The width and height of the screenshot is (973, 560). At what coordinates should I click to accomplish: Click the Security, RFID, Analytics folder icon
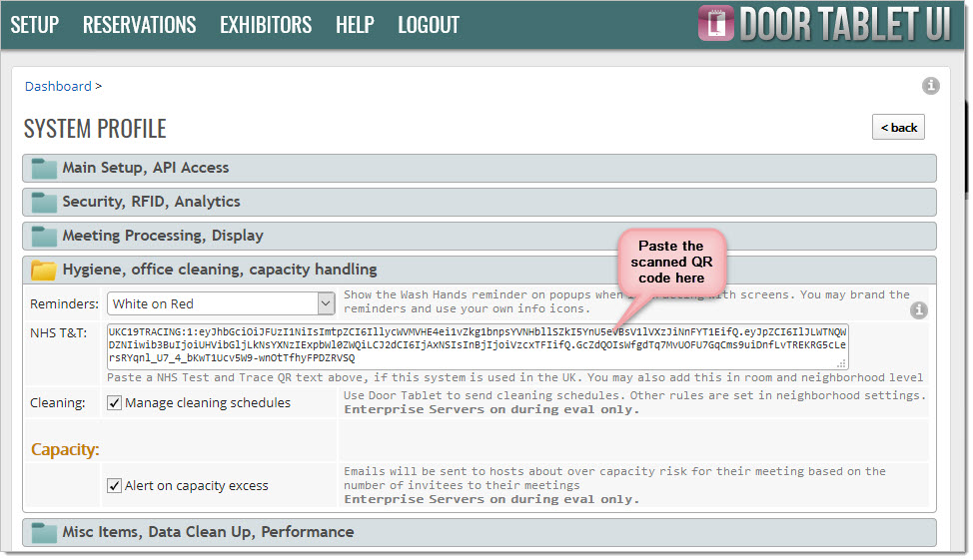click(44, 202)
